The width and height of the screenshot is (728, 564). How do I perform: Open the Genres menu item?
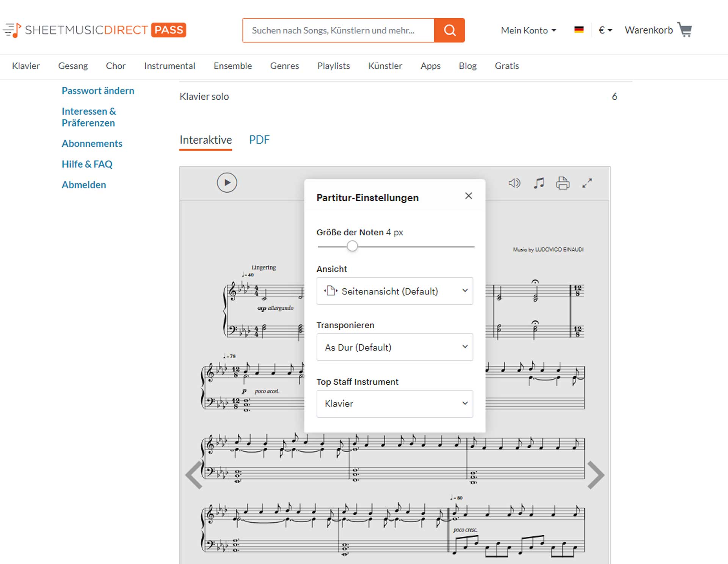pos(284,66)
